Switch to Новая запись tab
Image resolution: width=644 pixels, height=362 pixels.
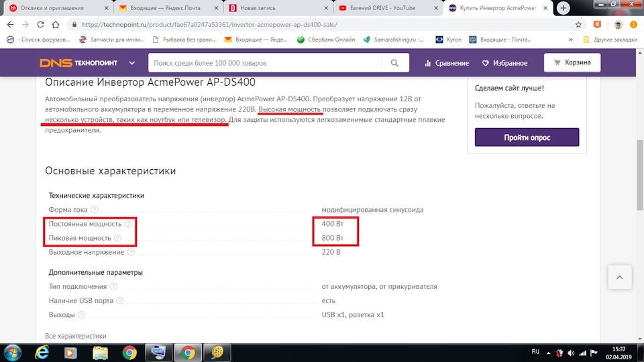(x=279, y=8)
